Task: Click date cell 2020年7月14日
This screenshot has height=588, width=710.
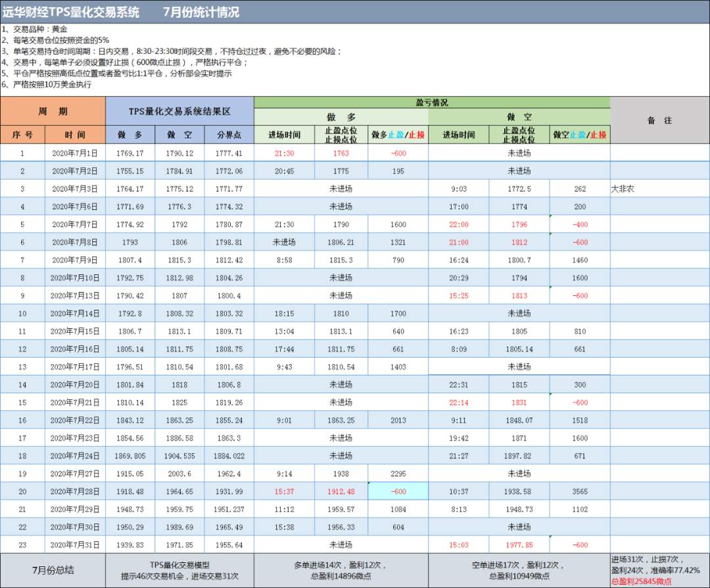Action: click(75, 314)
